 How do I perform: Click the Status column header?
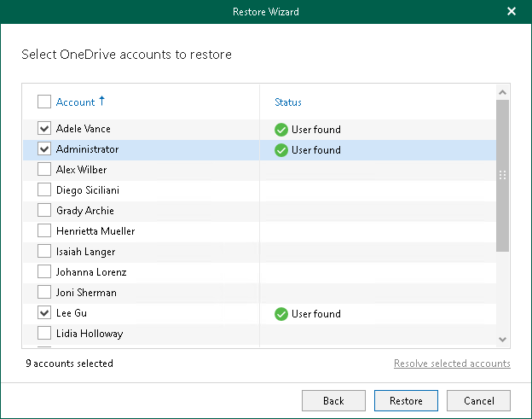[288, 102]
